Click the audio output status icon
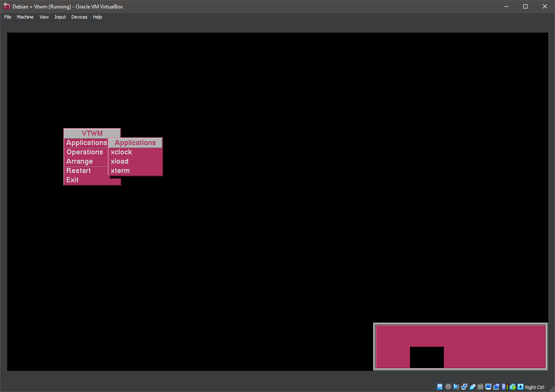This screenshot has height=392, width=555. coord(456,387)
